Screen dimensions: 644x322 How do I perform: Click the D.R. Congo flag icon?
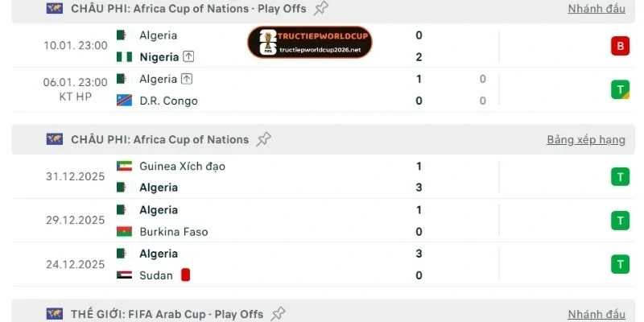click(x=122, y=101)
